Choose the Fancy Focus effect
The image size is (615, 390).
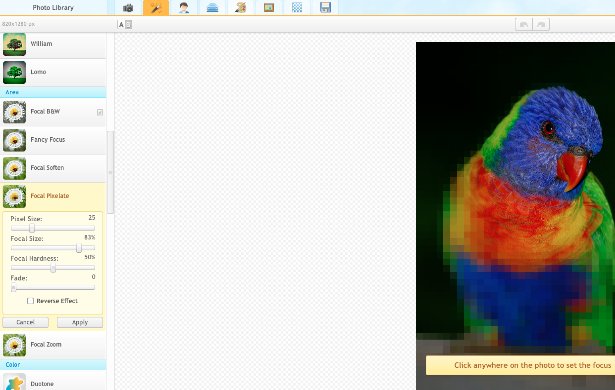pyautogui.click(x=53, y=140)
